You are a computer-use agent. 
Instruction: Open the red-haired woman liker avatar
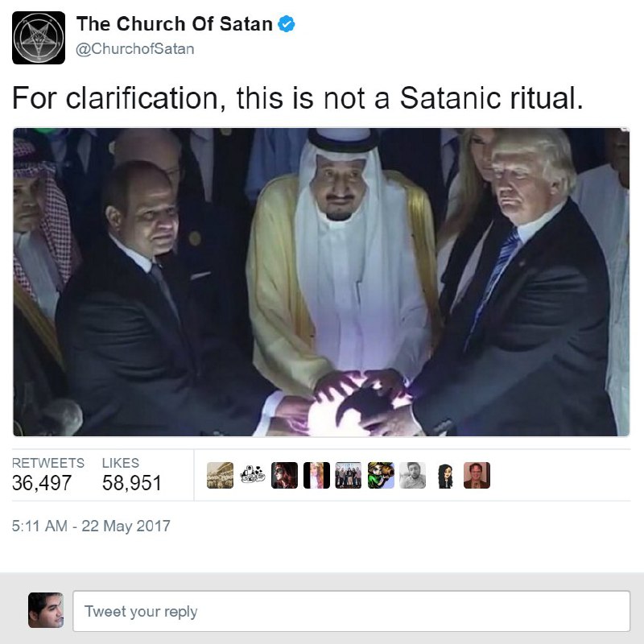284,475
